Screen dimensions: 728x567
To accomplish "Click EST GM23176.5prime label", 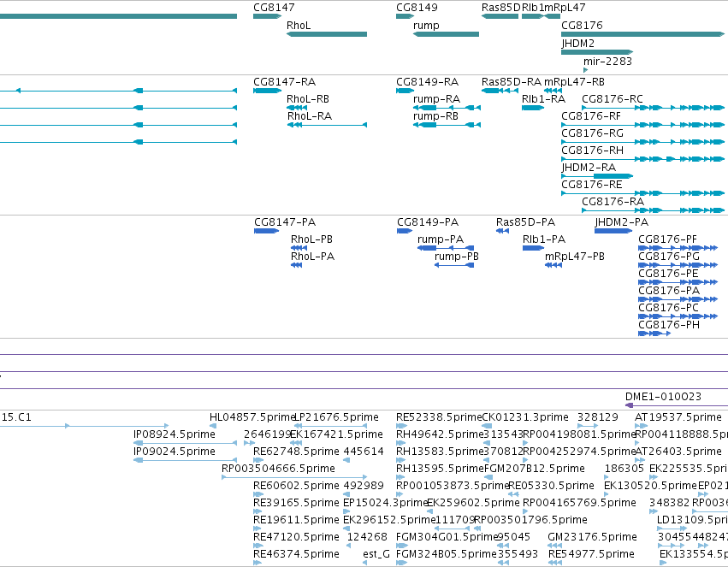I will pos(592,537).
